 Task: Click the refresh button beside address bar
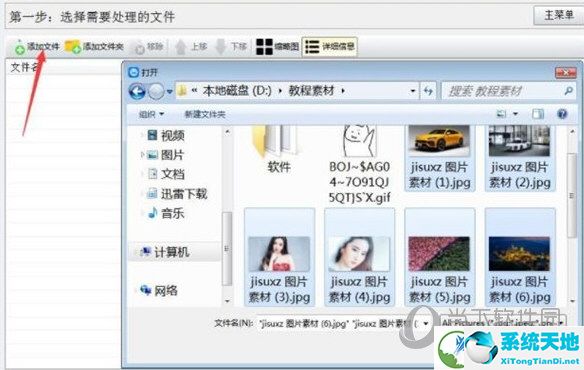428,91
